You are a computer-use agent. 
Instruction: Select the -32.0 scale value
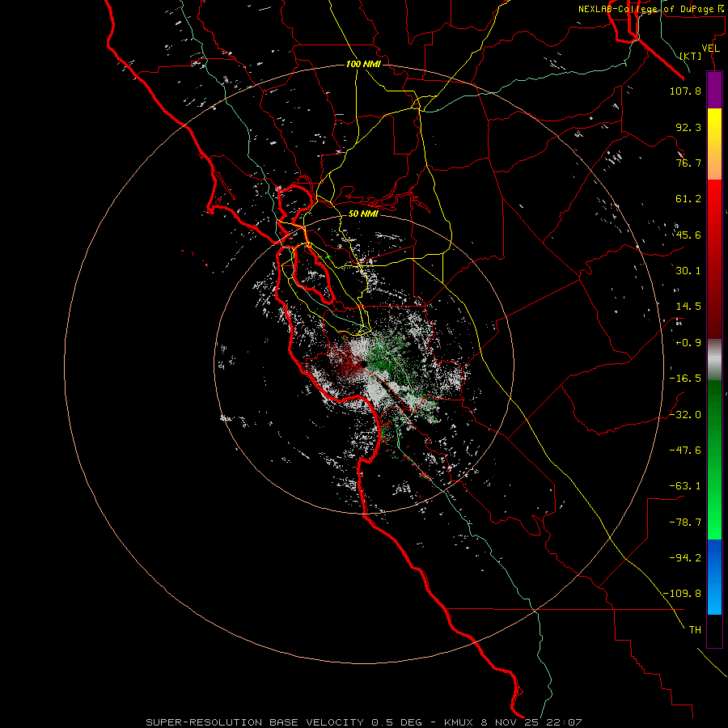click(x=685, y=415)
